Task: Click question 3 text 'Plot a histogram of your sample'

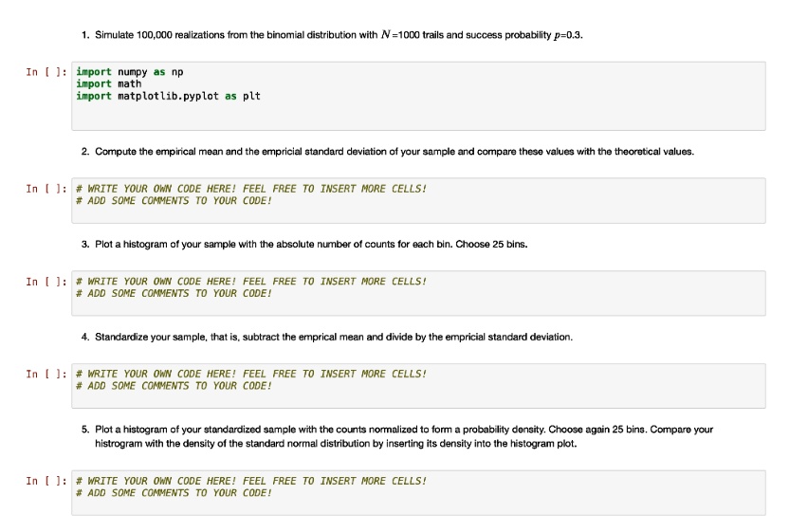Action: [x=166, y=244]
